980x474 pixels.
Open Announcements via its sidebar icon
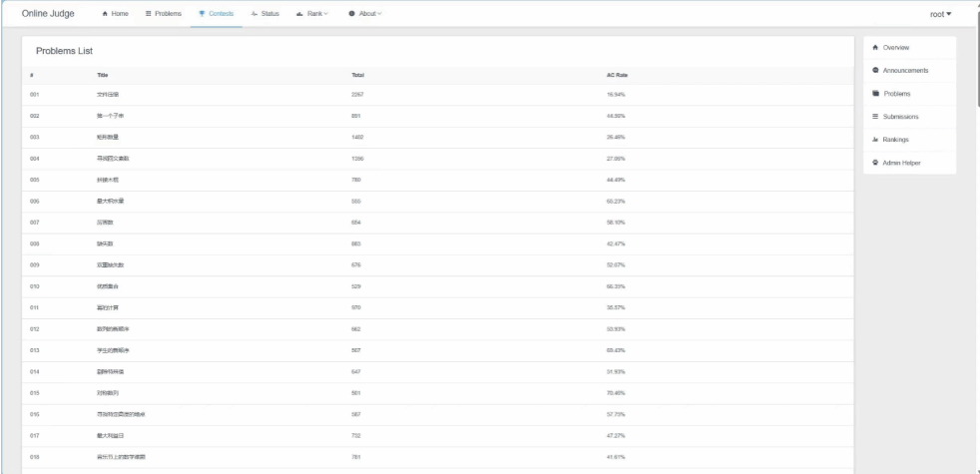(x=875, y=70)
